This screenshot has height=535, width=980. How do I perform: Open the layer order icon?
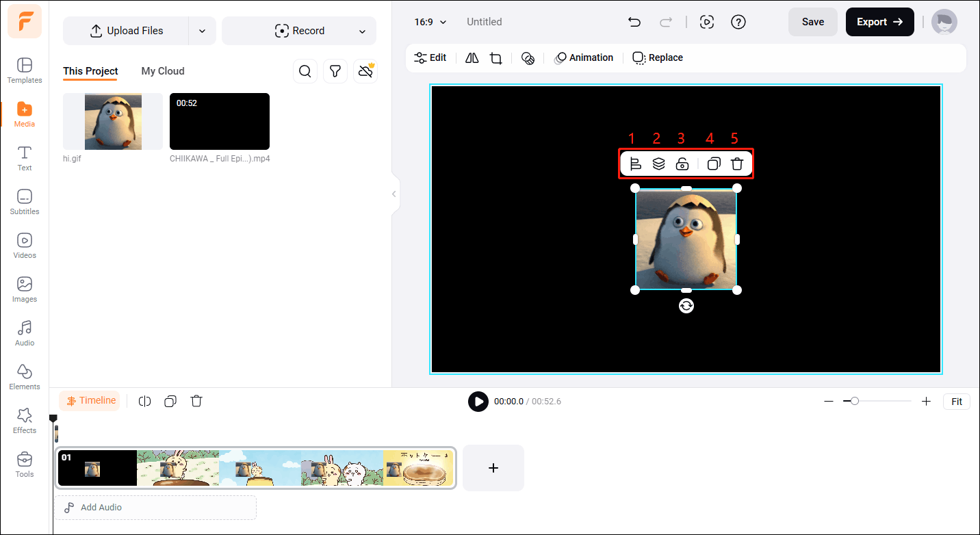tap(658, 164)
